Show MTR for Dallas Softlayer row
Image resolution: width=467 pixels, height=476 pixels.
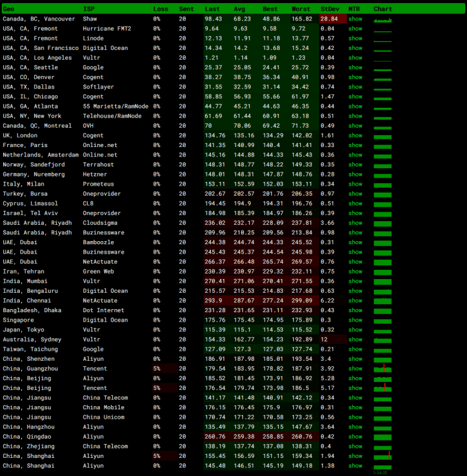tap(355, 87)
